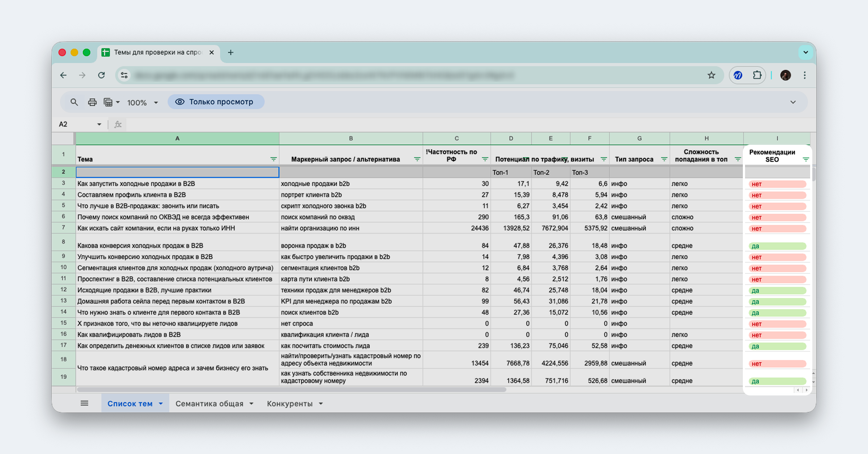Expand the Name box dropdown arrow
Screen dimensions: 868x454
click(99, 124)
